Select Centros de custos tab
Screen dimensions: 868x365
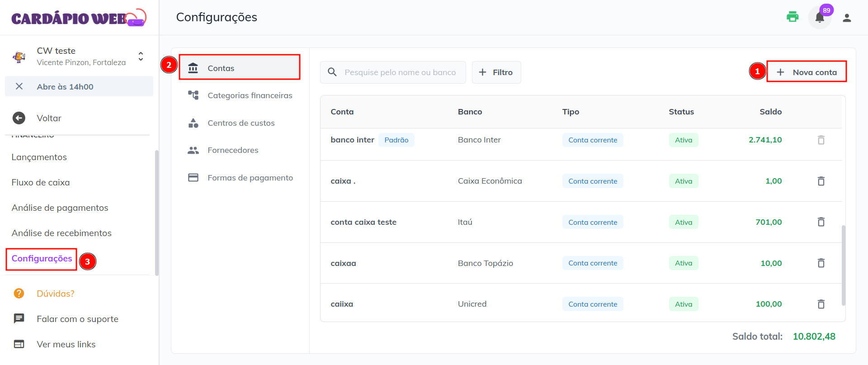point(241,123)
